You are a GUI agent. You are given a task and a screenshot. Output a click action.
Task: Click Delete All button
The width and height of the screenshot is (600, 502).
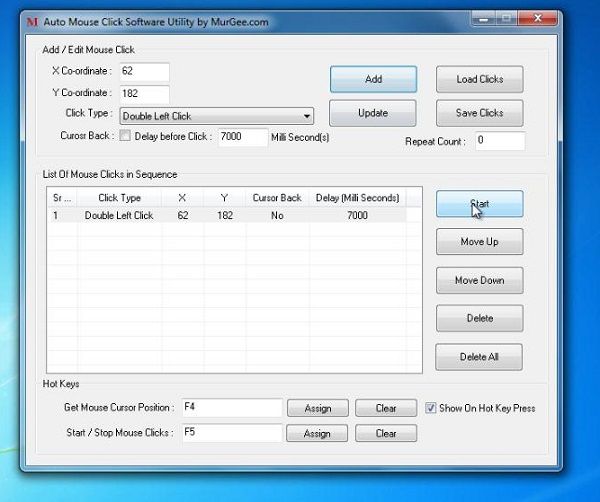click(479, 357)
